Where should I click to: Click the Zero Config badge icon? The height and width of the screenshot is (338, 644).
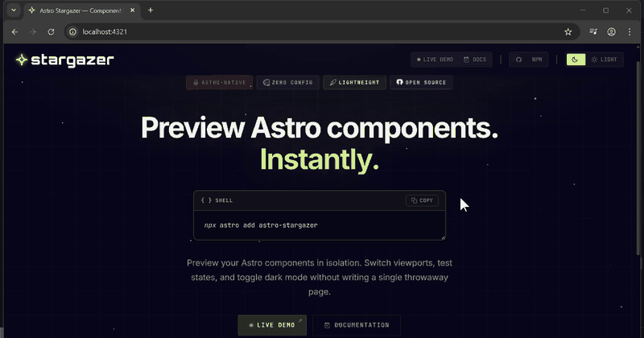[266, 82]
